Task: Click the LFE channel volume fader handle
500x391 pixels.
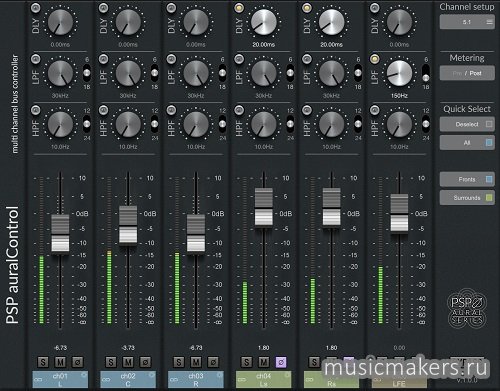Action: (x=399, y=213)
